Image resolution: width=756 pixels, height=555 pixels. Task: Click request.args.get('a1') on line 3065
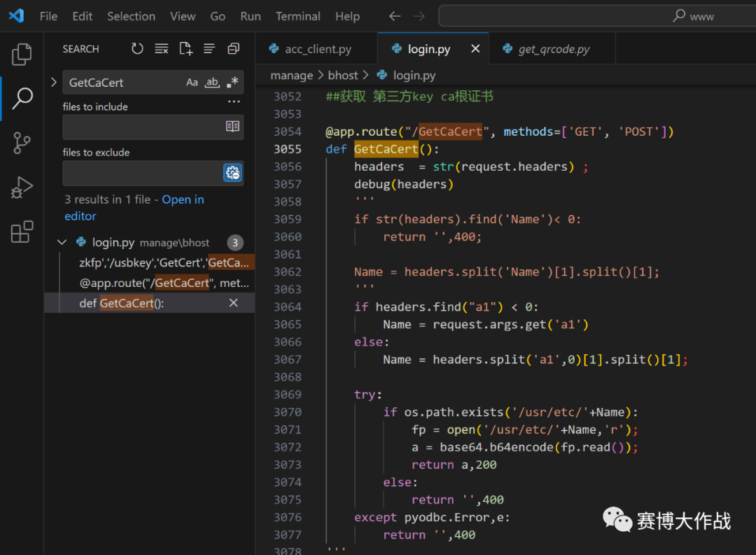point(510,325)
